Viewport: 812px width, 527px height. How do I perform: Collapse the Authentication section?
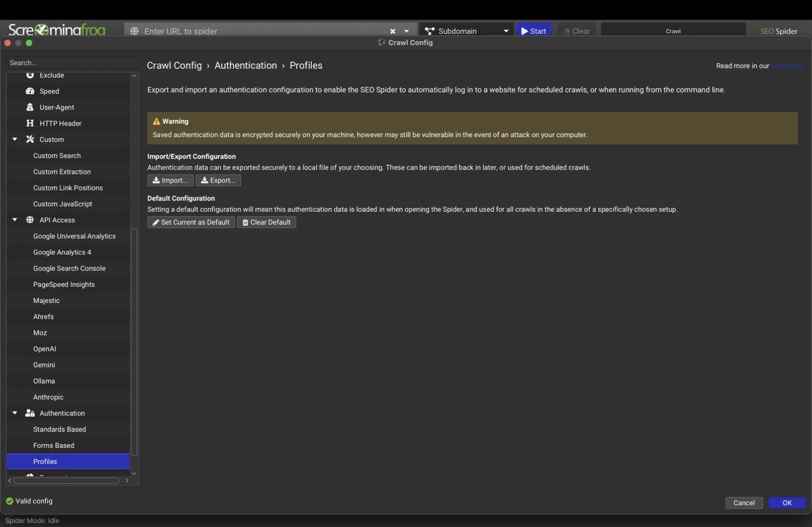pyautogui.click(x=15, y=413)
